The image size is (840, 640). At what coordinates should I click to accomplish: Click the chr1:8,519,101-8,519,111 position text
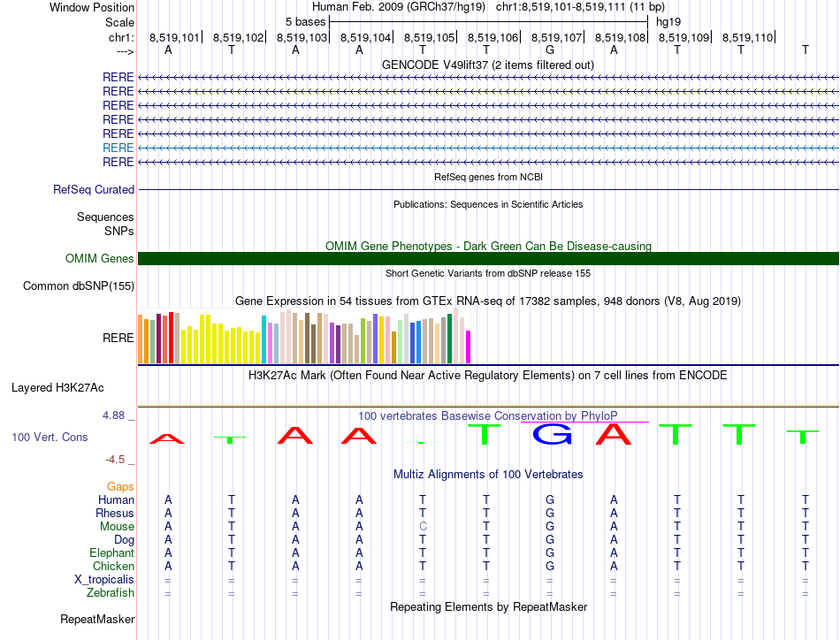[580, 7]
